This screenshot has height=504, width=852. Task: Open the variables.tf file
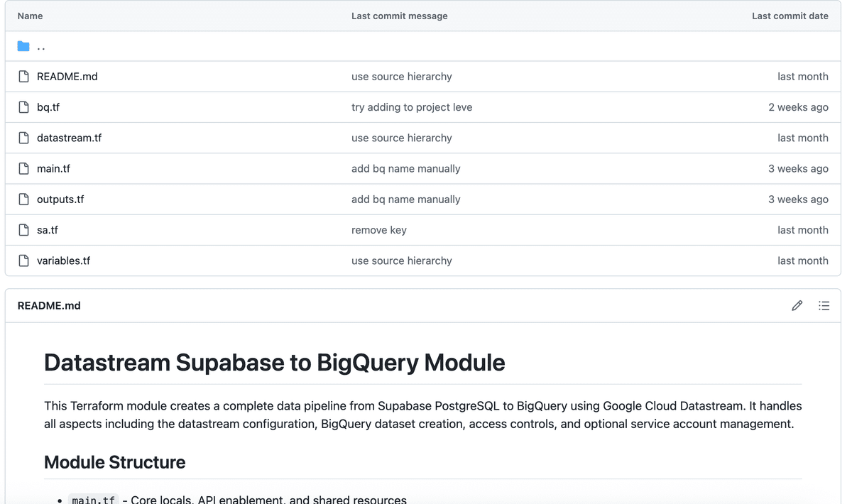[x=63, y=261]
